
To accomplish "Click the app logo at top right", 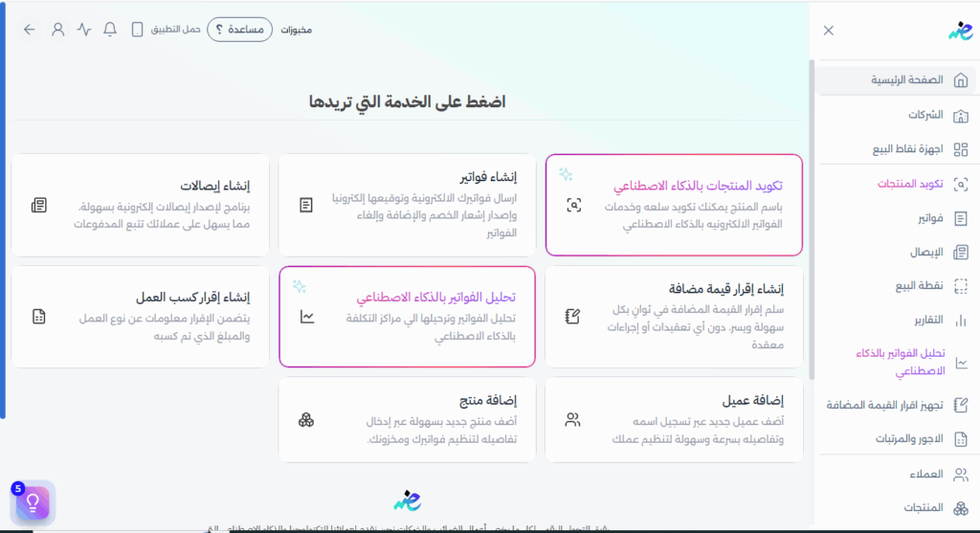I will [961, 30].
